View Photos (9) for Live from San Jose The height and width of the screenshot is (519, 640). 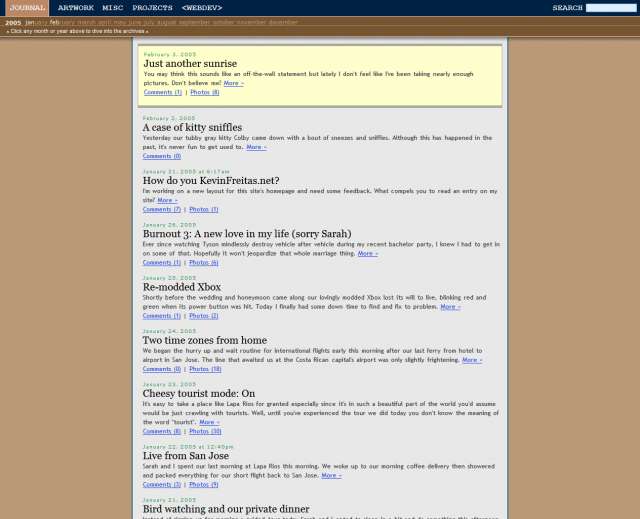pos(204,485)
